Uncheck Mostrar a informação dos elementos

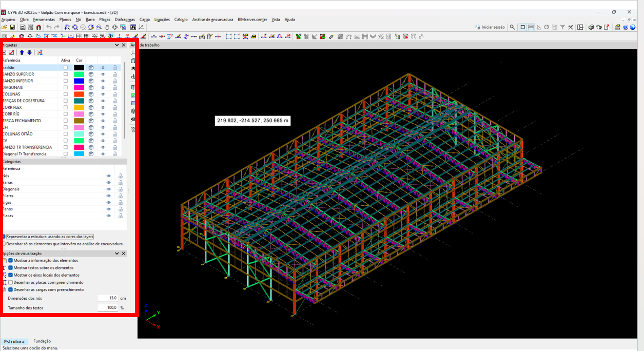pyautogui.click(x=10, y=261)
